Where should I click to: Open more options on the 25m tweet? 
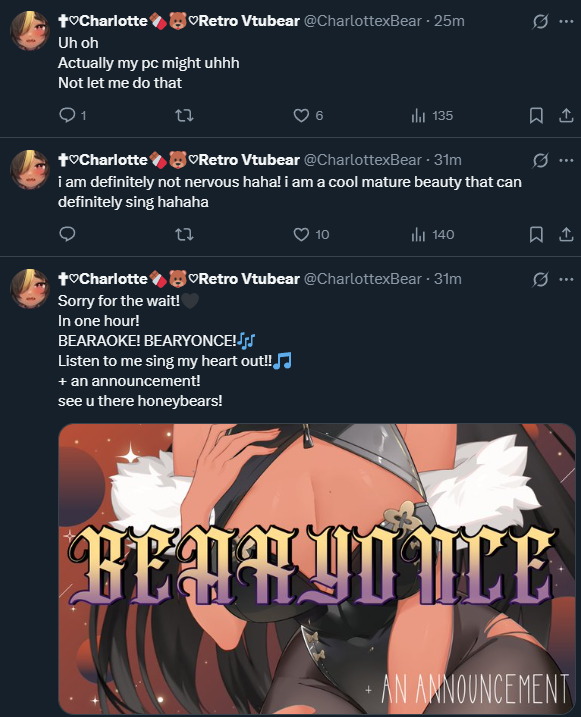(x=566, y=21)
